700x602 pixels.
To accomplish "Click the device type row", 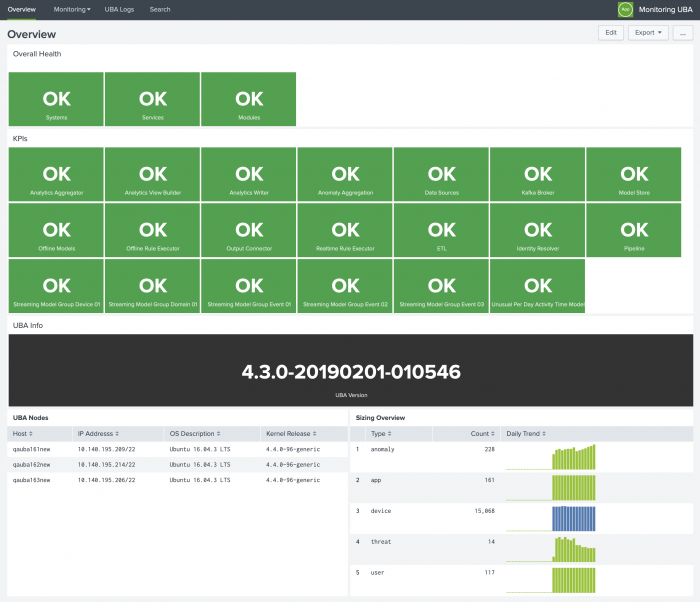I will pyautogui.click(x=521, y=518).
